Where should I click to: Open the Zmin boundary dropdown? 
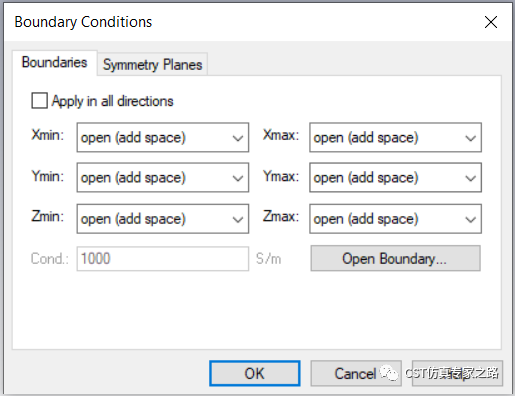(x=163, y=219)
